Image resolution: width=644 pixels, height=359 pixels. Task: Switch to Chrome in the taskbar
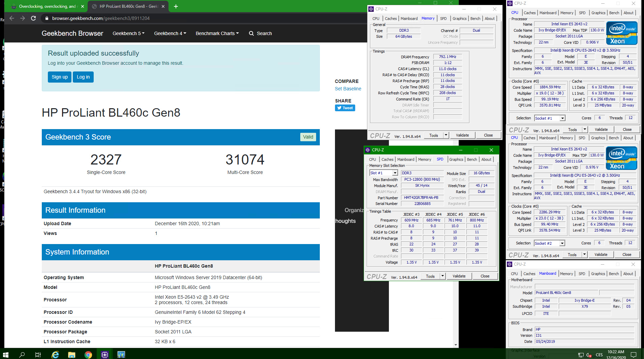[88, 355]
